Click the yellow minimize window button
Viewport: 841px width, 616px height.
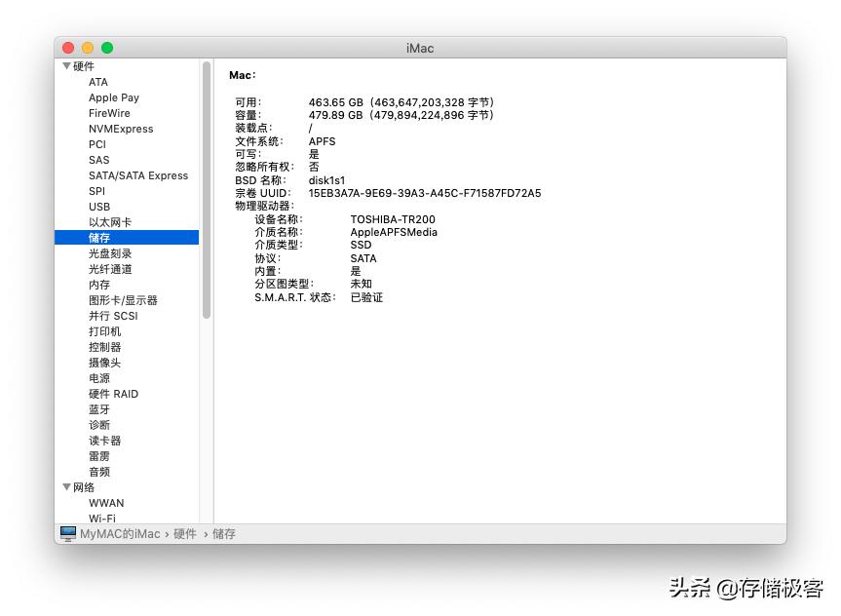(x=88, y=48)
